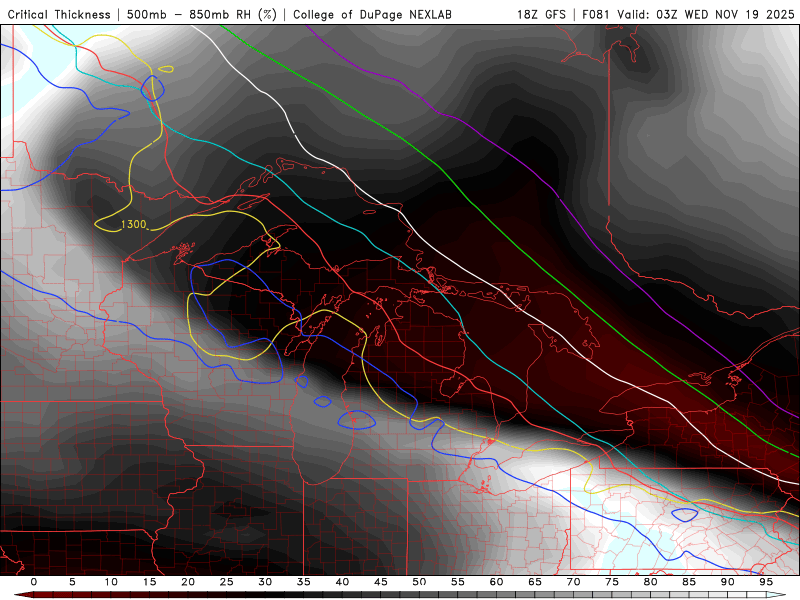Click the colorbar value "10"
The image size is (800, 600).
tap(111, 582)
